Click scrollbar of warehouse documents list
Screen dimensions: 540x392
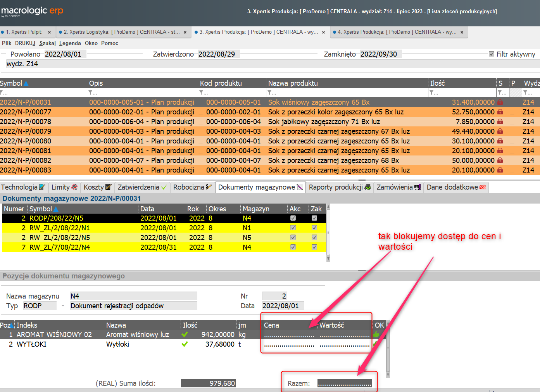pos(328,233)
